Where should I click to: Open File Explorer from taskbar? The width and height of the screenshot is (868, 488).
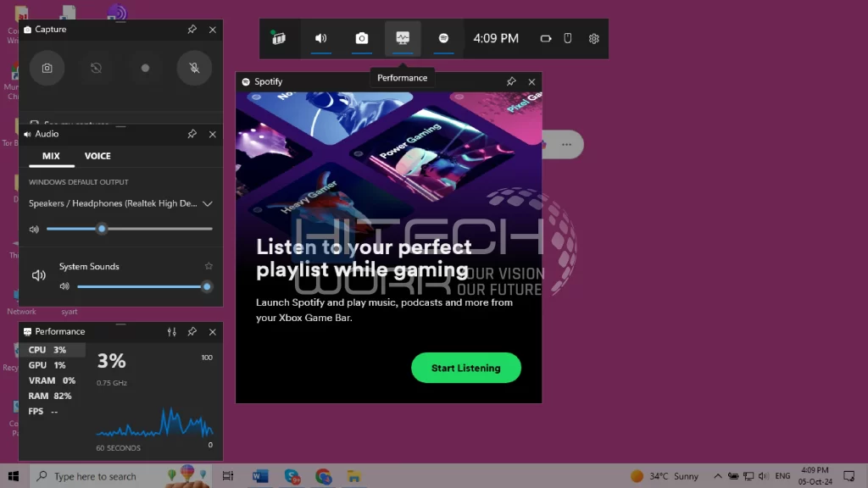pos(354,476)
